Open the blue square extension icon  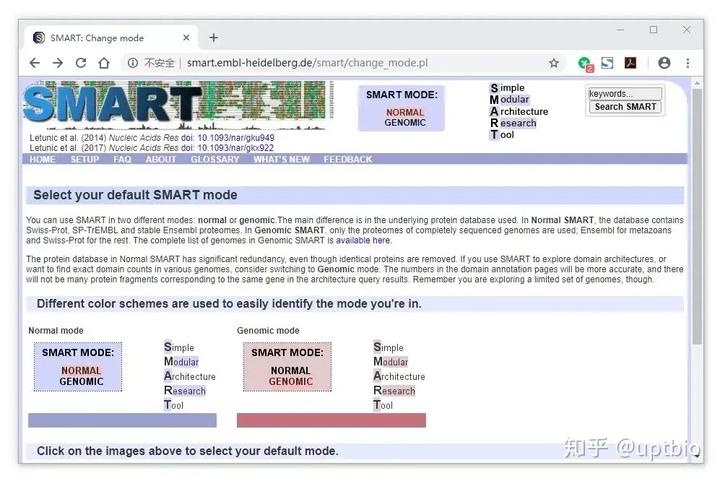(x=607, y=63)
